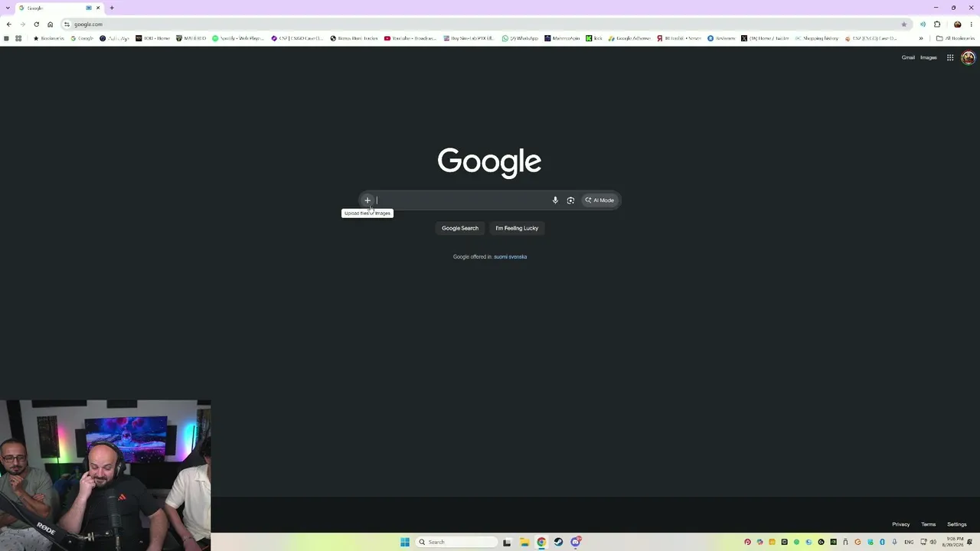Open the Bluetooth system tray icon

click(882, 542)
